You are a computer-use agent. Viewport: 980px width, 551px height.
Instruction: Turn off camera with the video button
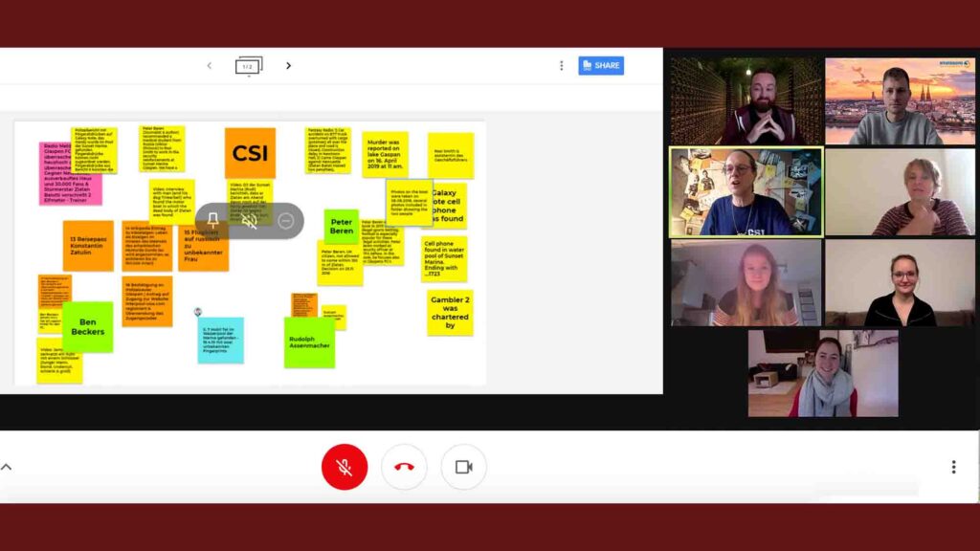[463, 467]
